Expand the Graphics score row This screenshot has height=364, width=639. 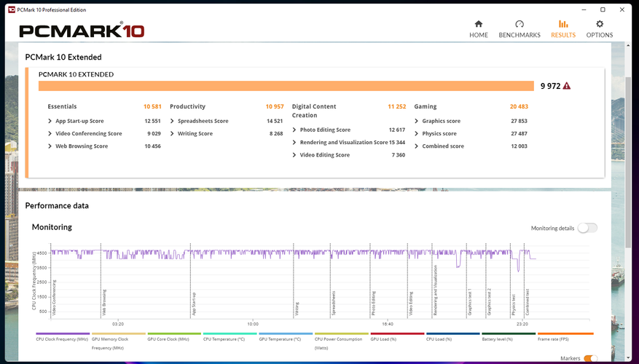(416, 121)
